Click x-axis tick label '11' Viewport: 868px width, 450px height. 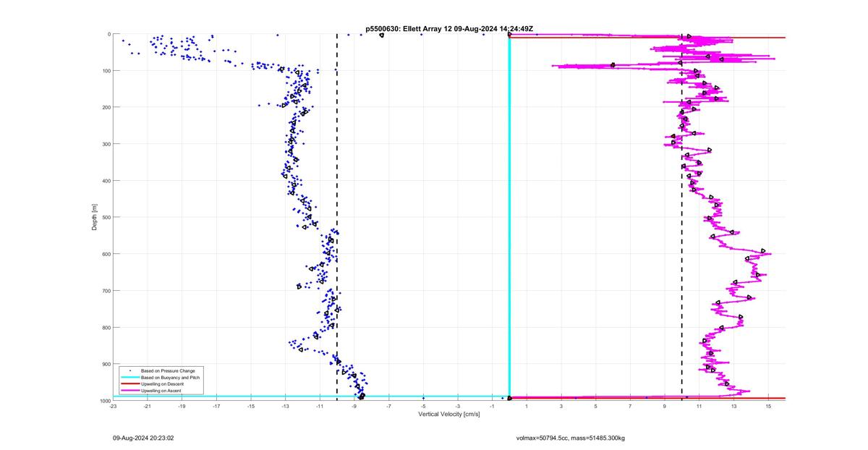pyautogui.click(x=699, y=407)
